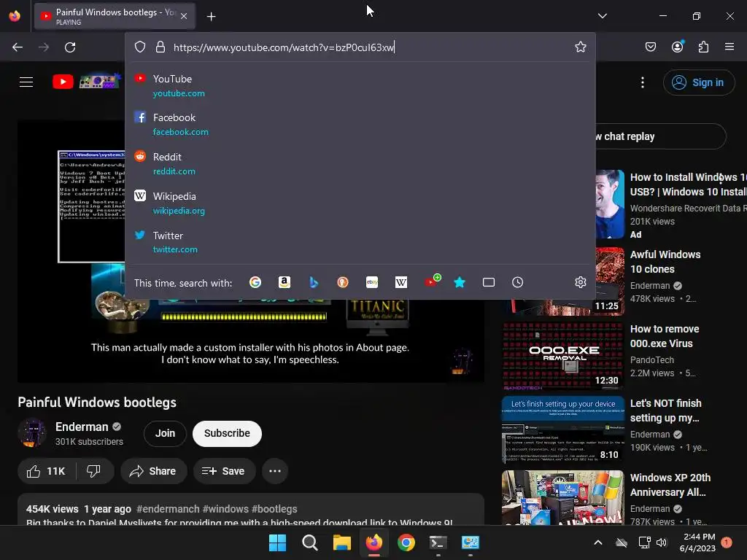Open volume control in system tray
747x560 pixels.
662,542
